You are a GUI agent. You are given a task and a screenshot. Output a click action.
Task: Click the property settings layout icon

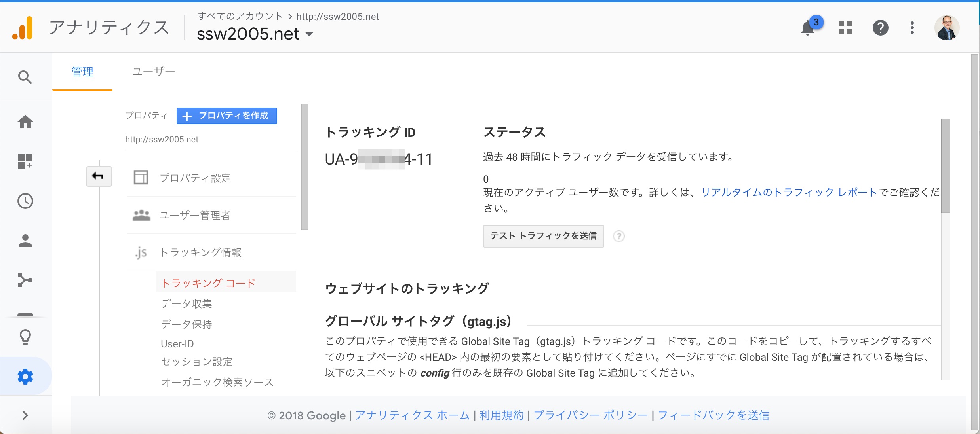pos(141,177)
